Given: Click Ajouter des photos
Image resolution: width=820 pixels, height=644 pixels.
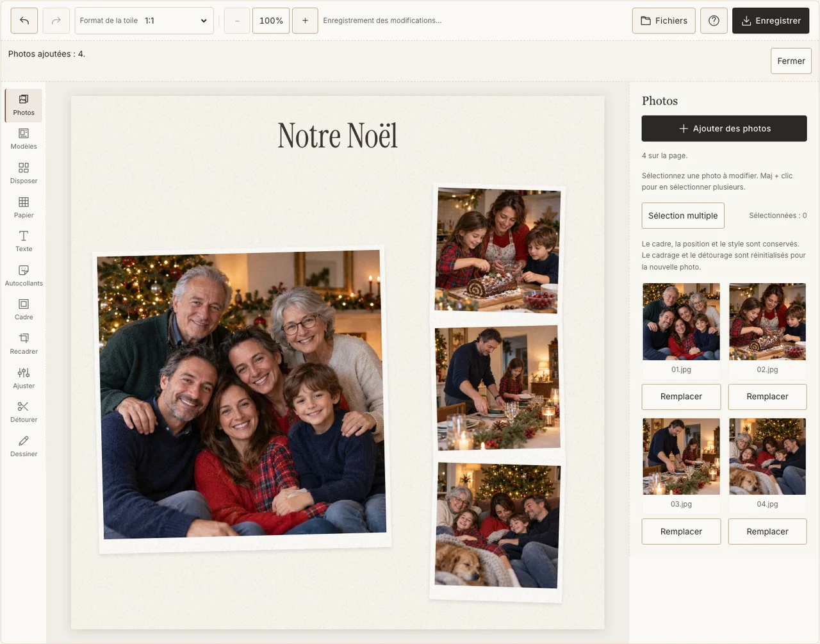Looking at the screenshot, I should point(724,128).
